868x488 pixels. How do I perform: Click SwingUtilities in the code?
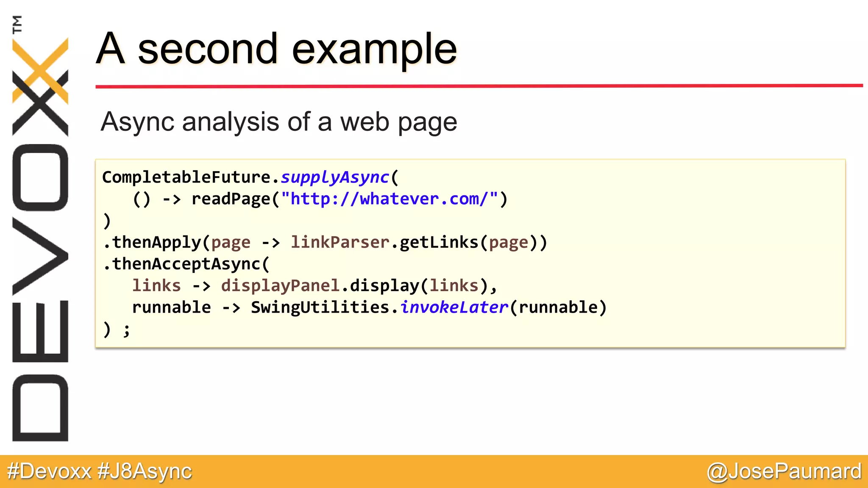click(x=320, y=307)
